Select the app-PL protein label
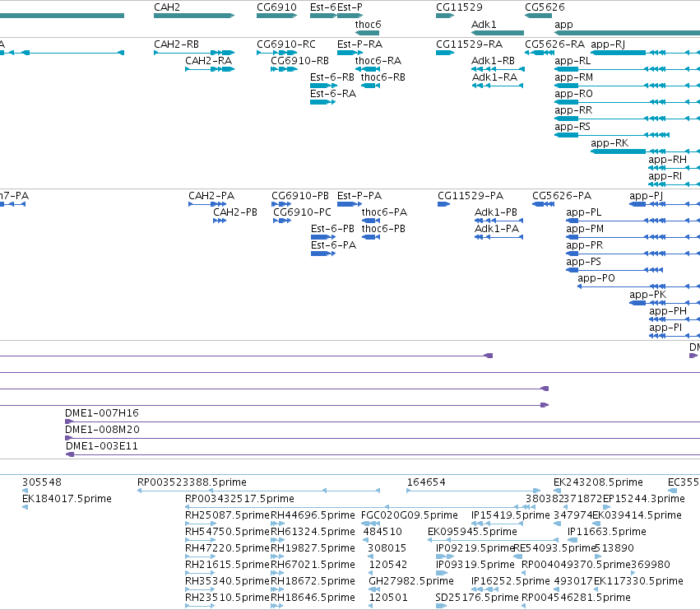The image size is (700, 610). tap(584, 212)
